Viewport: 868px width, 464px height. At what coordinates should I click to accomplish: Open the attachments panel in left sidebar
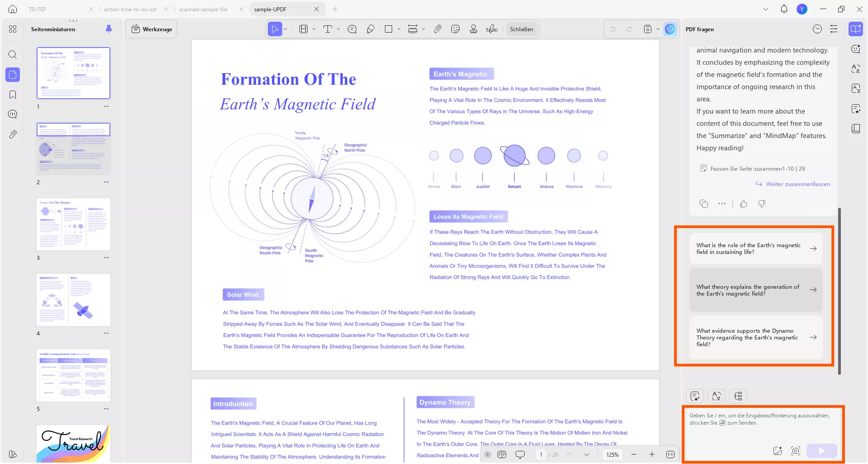point(13,134)
